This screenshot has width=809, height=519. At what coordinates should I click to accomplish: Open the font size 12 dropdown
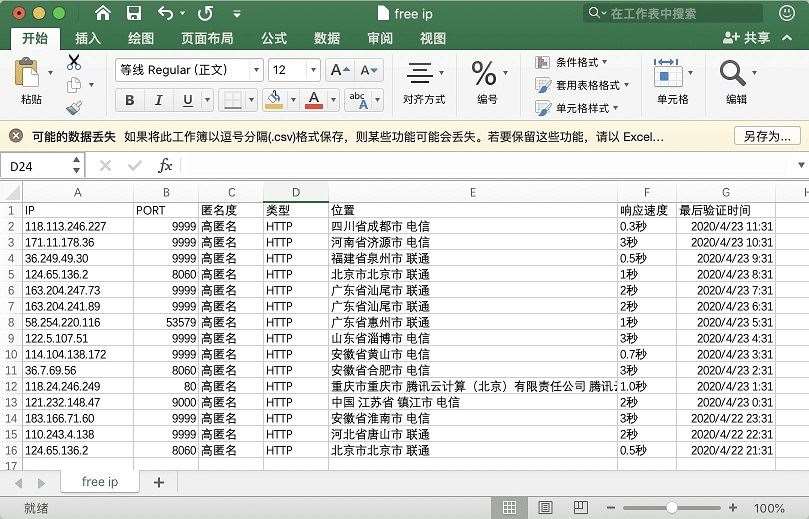click(313, 70)
